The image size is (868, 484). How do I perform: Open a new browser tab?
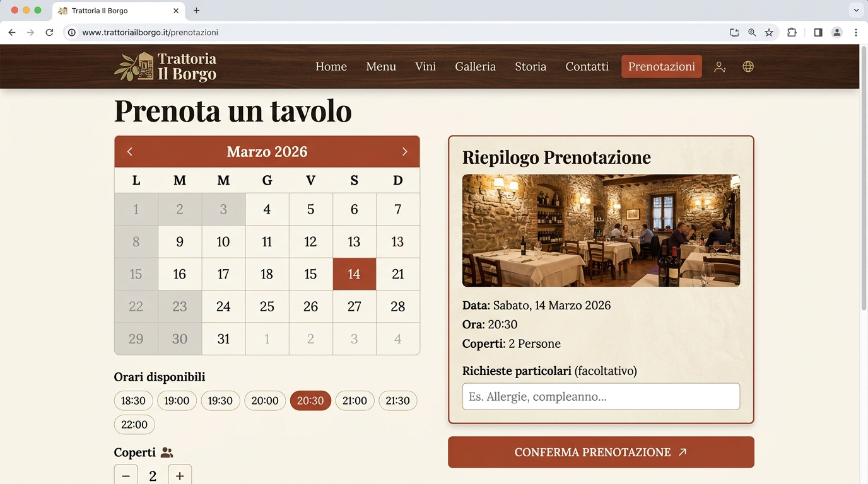(196, 11)
